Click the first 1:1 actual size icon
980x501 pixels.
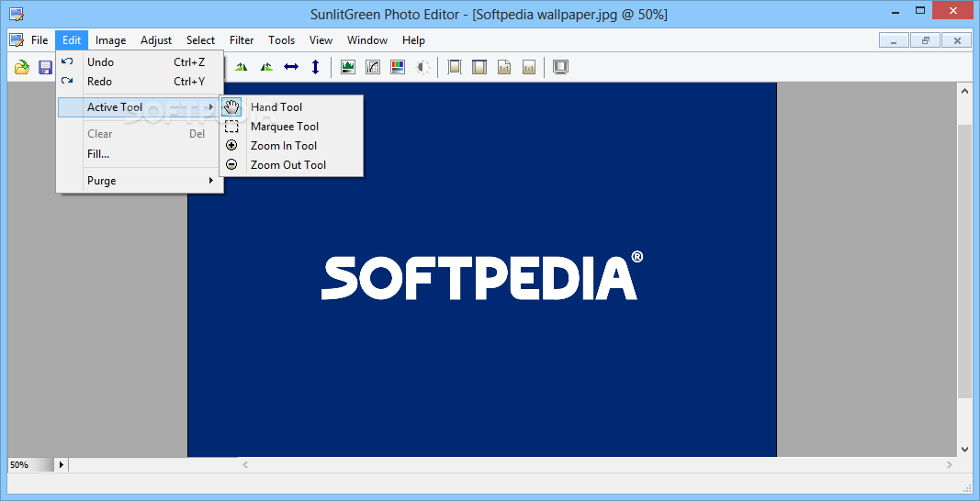(x=503, y=67)
